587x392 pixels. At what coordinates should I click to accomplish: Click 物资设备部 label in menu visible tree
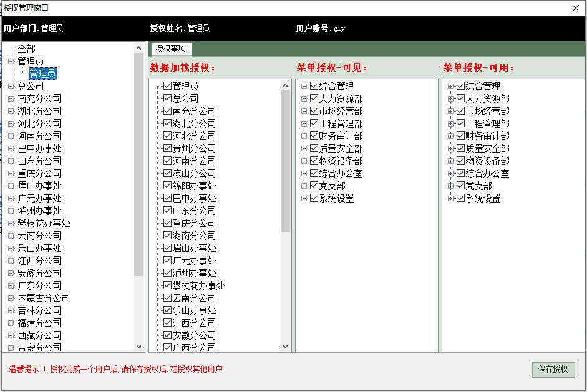(341, 161)
